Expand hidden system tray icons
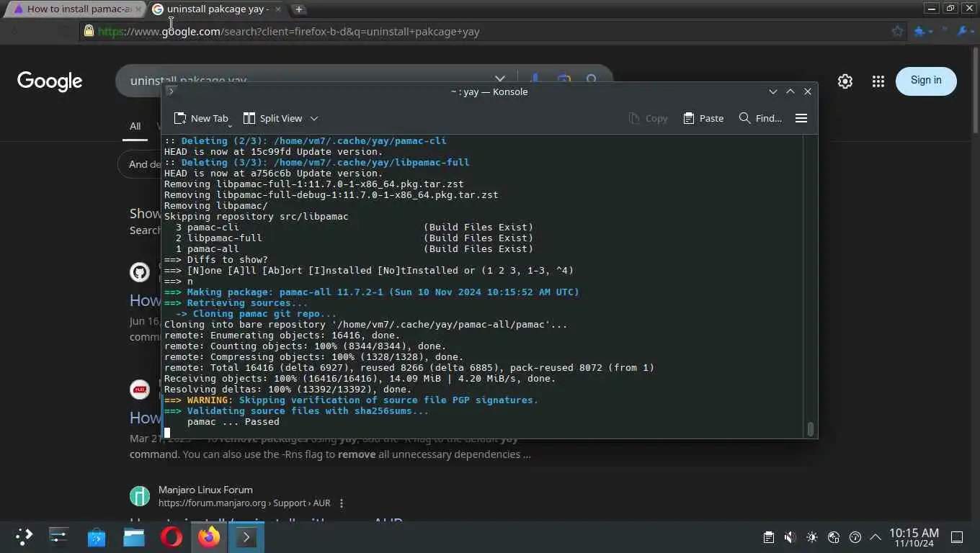This screenshot has height=553, width=980. [876, 537]
